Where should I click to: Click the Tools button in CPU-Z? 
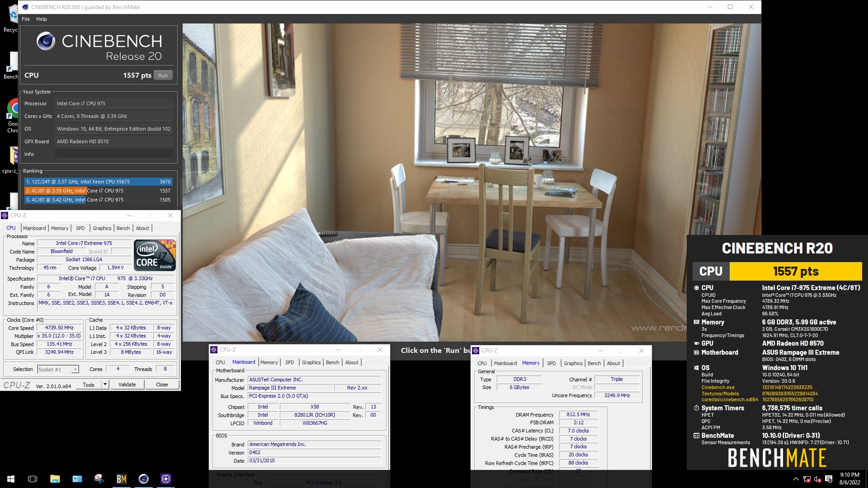(89, 385)
